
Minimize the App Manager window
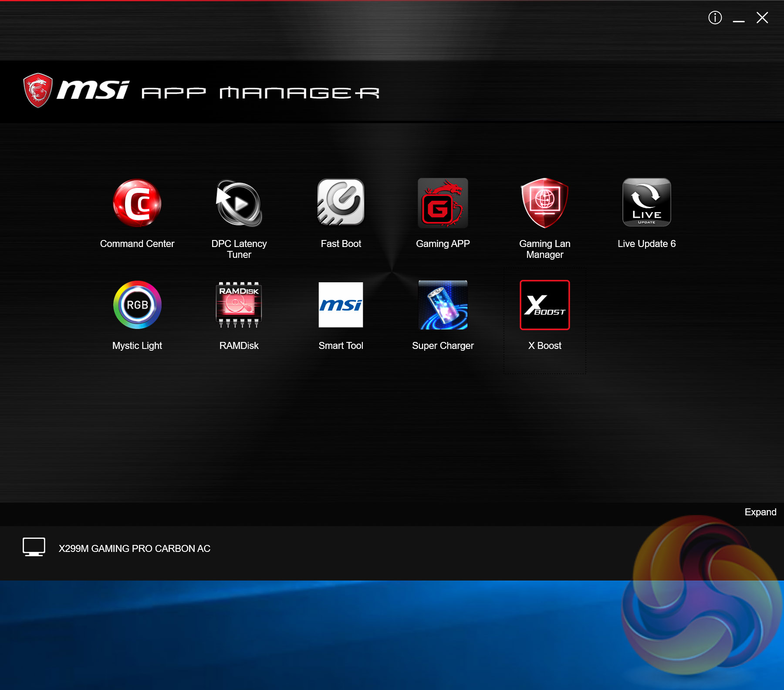pyautogui.click(x=738, y=18)
